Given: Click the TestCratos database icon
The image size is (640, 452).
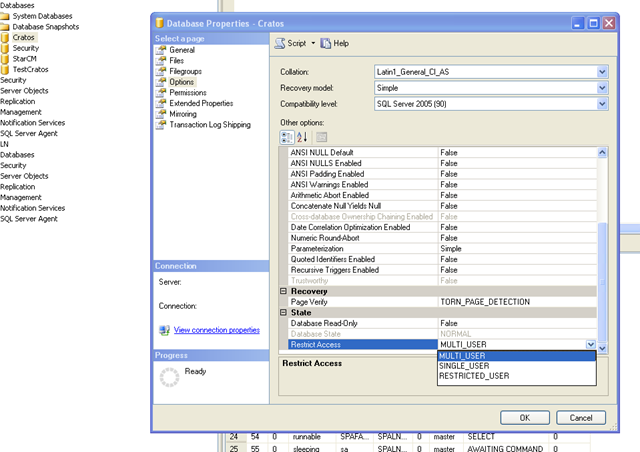Looking at the screenshot, I should pyautogui.click(x=4, y=69).
